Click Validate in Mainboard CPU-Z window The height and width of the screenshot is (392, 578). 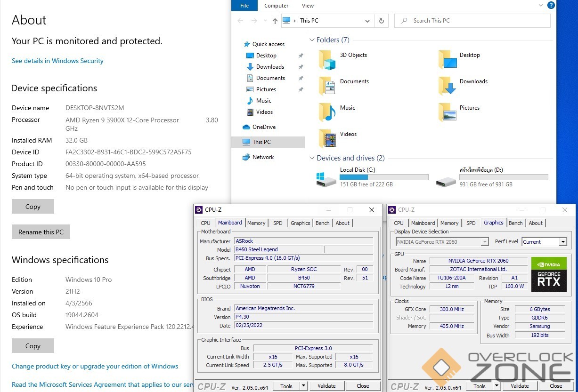[x=326, y=386]
